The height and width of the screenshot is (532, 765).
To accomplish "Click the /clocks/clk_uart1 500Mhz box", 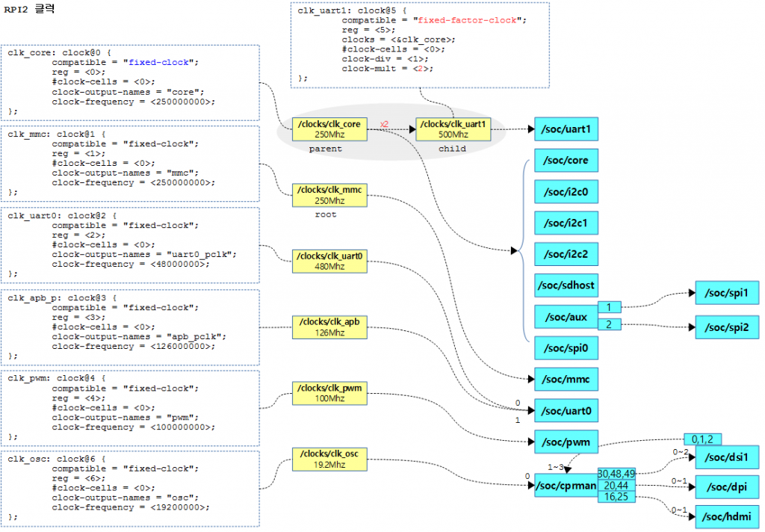I will [x=453, y=129].
